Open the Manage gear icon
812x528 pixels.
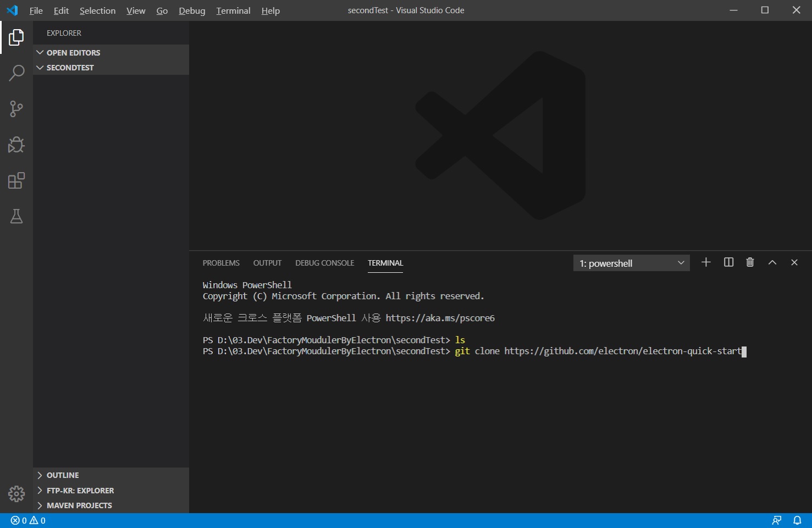[x=16, y=494]
